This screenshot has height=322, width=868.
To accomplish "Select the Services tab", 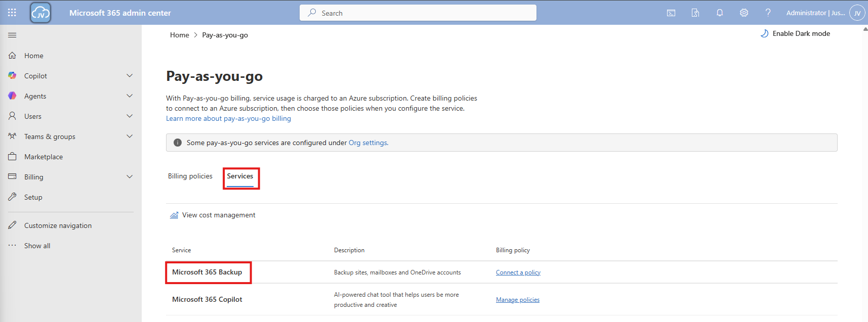I will pyautogui.click(x=240, y=176).
